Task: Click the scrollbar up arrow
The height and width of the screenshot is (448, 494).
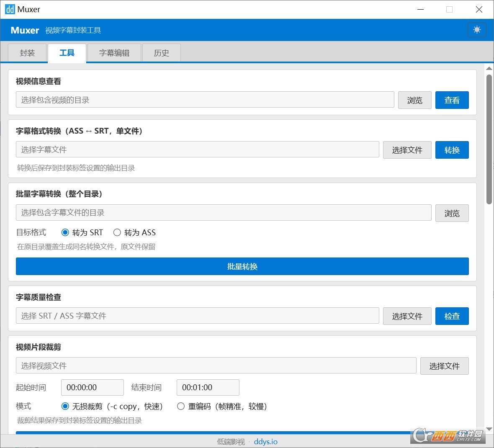Action: [x=489, y=68]
